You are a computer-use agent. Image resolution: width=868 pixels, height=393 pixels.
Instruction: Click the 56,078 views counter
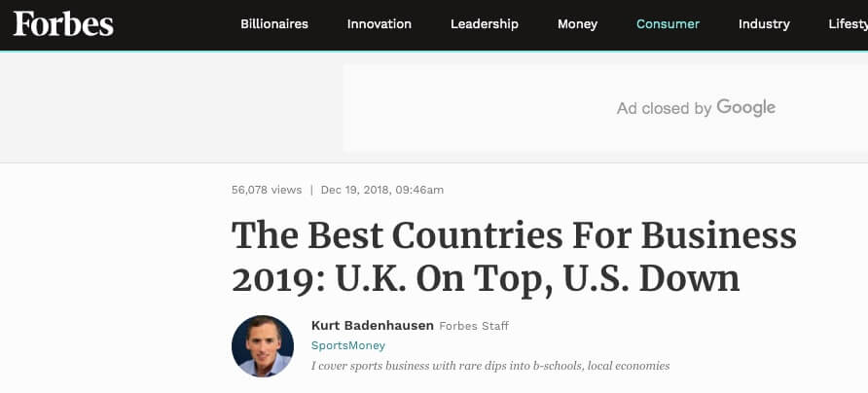click(x=267, y=190)
